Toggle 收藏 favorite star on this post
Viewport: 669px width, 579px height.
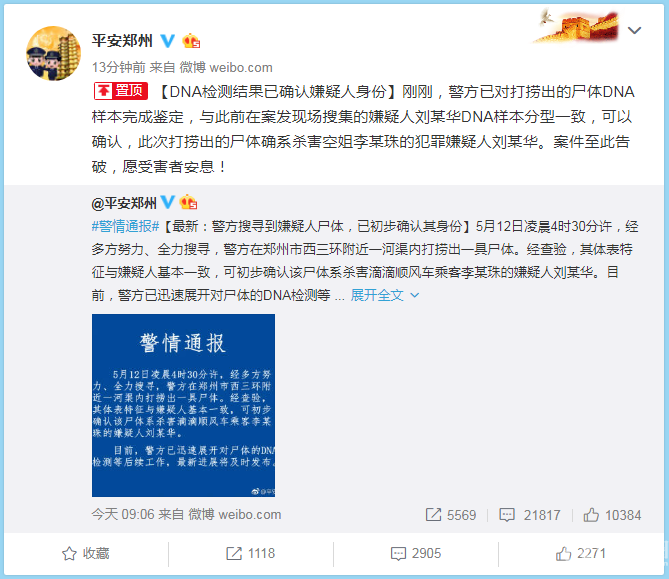[86, 553]
